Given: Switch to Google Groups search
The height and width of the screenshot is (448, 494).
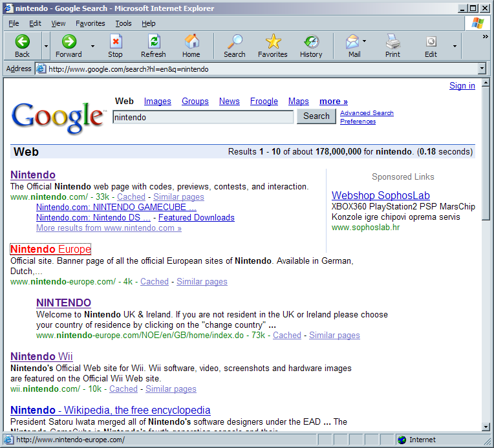Looking at the screenshot, I should click(x=195, y=101).
